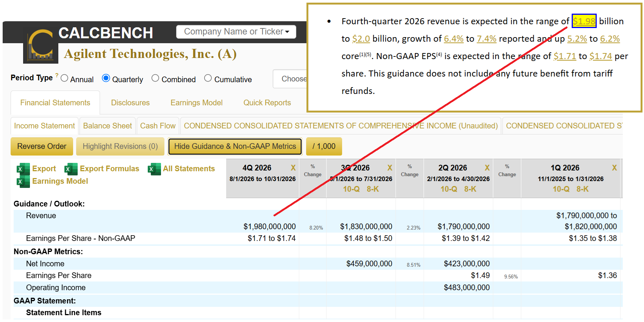Open the 10-Q link under 2Q 2026
This screenshot has width=644, height=322.
449,189
